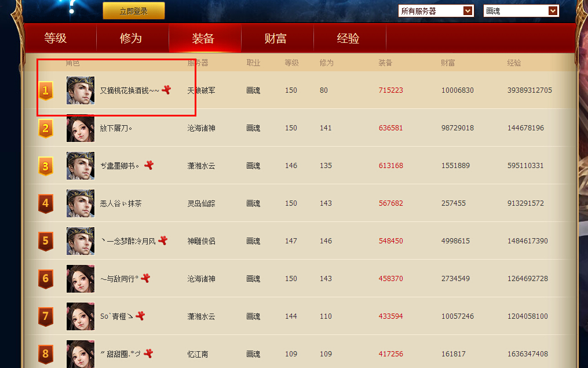Viewport: 588px width, 368px height.
Task: Open avatar of player 放下屠刀
Action: click(81, 128)
